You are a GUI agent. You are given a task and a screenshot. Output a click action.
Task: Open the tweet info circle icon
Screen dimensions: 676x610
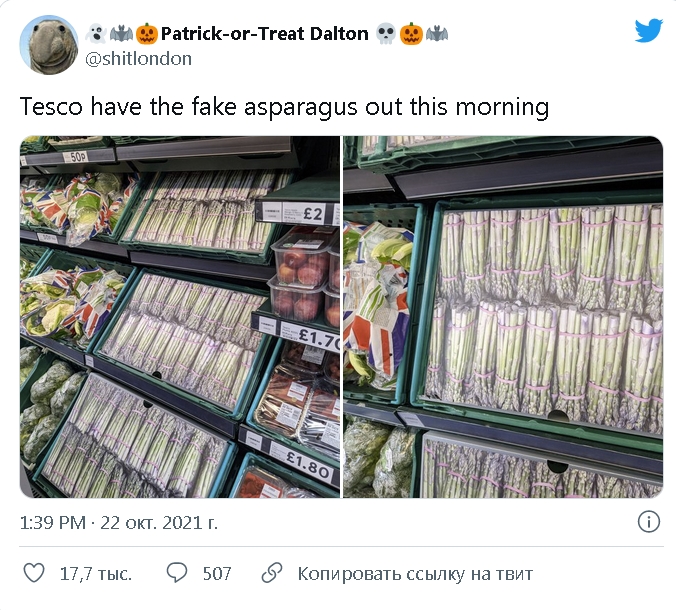[x=648, y=522]
